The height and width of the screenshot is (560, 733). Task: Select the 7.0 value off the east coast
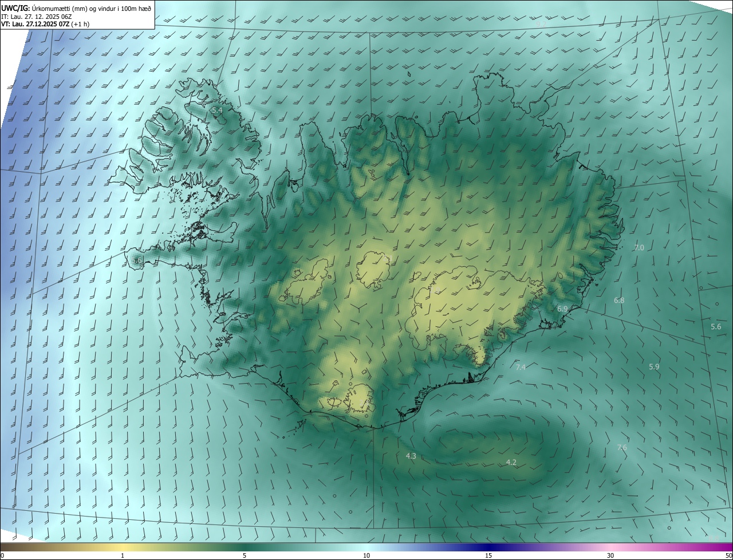coord(639,247)
